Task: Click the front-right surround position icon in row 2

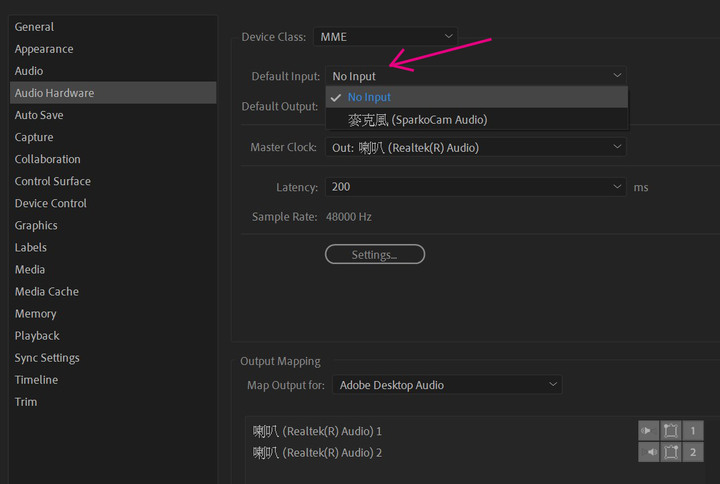Action: tap(670, 452)
